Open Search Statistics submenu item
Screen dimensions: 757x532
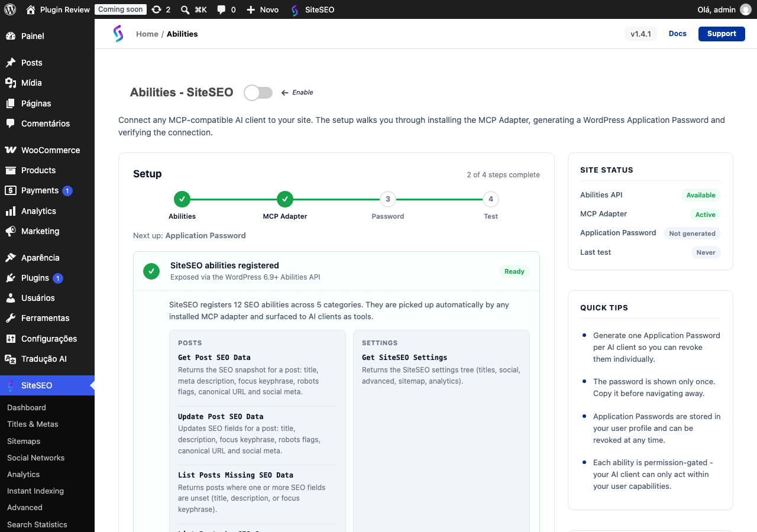[37, 524]
